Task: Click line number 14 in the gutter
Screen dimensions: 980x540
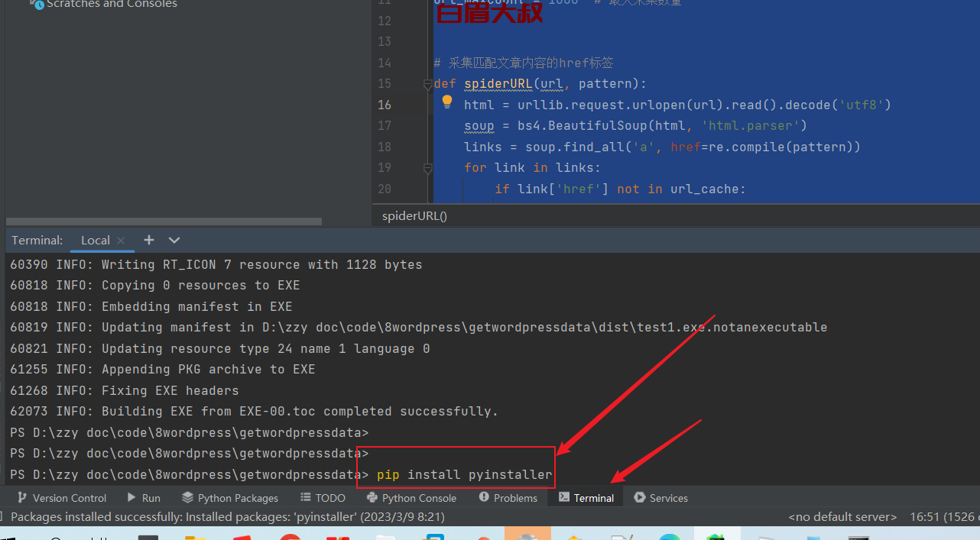Action: point(384,63)
